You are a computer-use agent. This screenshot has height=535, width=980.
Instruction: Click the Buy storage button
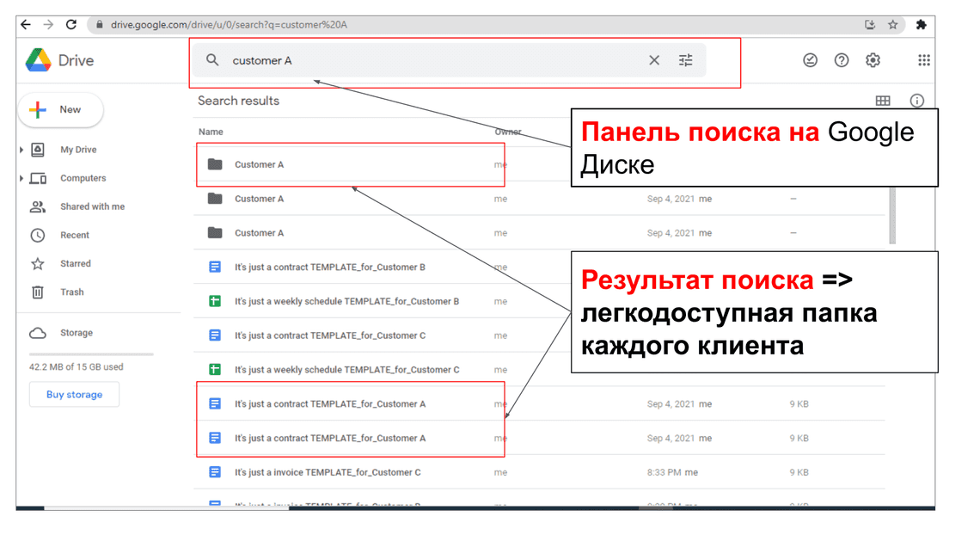[74, 395]
